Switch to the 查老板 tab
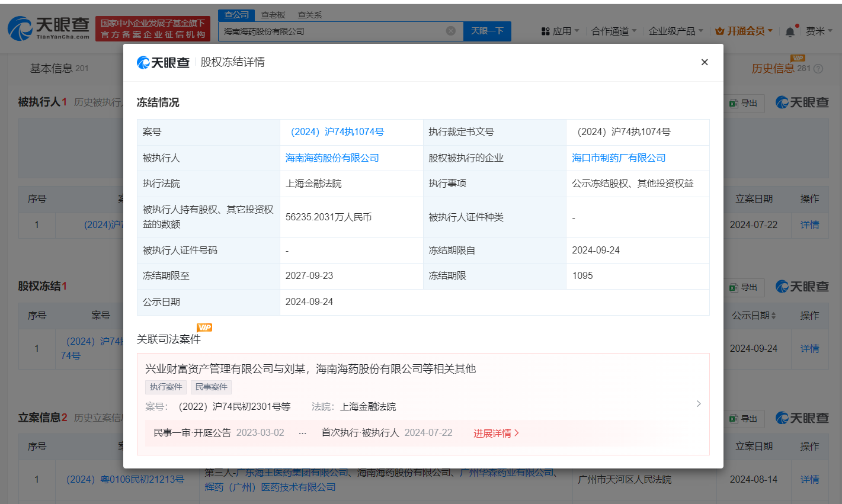This screenshot has height=504, width=842. 273,14
